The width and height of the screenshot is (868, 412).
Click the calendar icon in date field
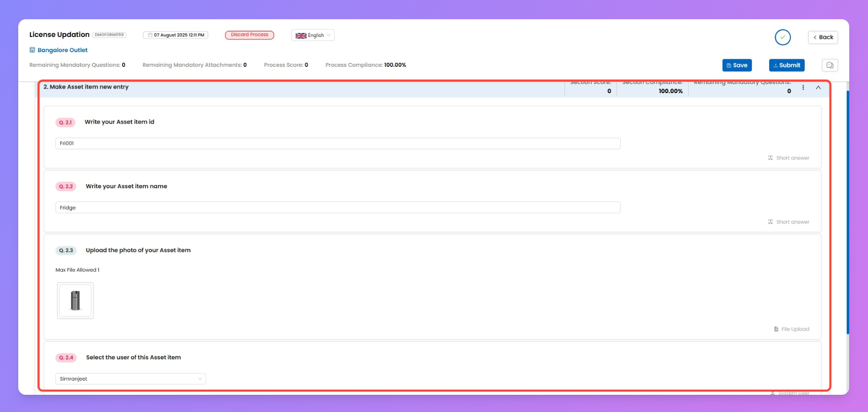pos(150,35)
